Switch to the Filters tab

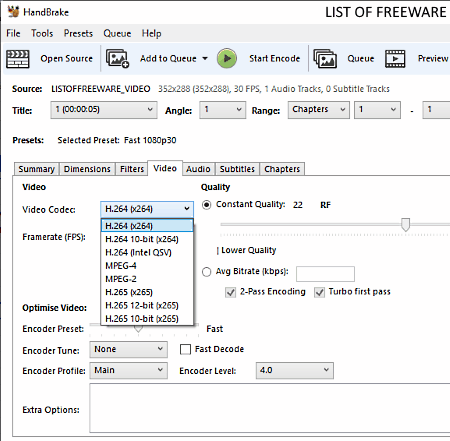tap(132, 169)
